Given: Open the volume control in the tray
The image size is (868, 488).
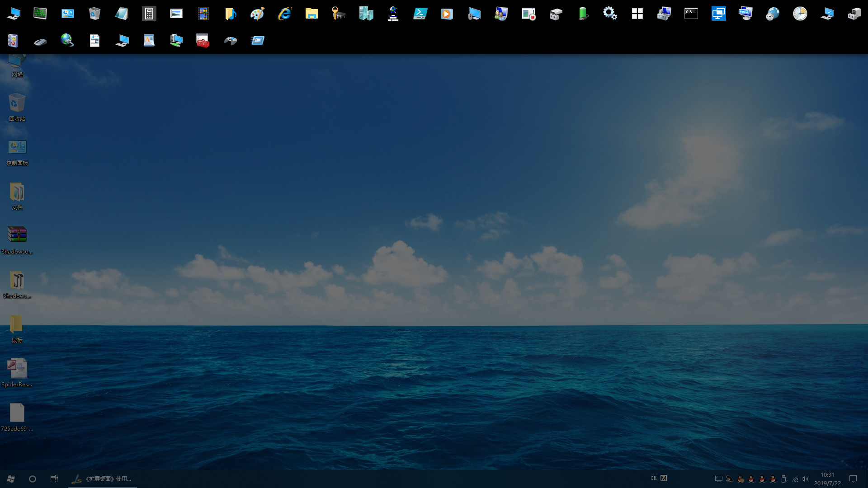Looking at the screenshot, I should pyautogui.click(x=805, y=479).
